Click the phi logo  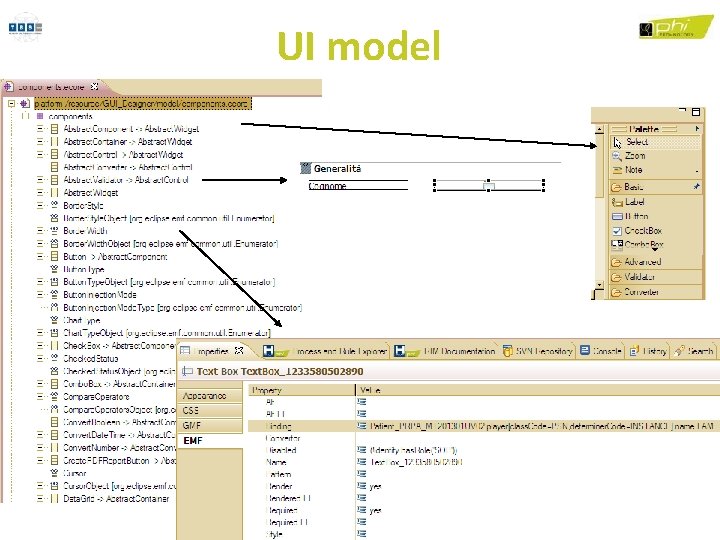pyautogui.click(x=676, y=27)
